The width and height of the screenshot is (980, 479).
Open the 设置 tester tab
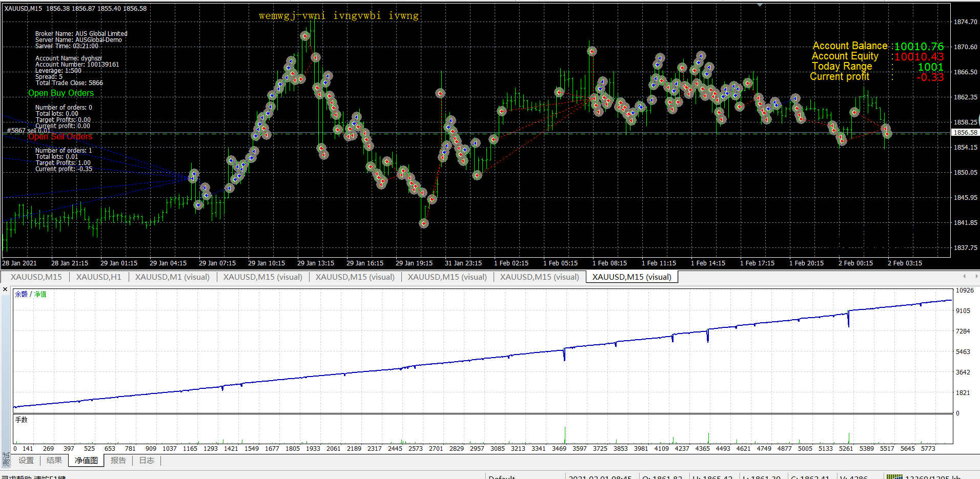coord(26,460)
